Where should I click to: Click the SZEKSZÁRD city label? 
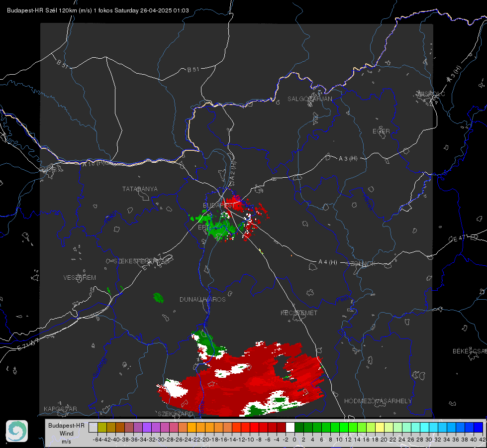[175, 414]
